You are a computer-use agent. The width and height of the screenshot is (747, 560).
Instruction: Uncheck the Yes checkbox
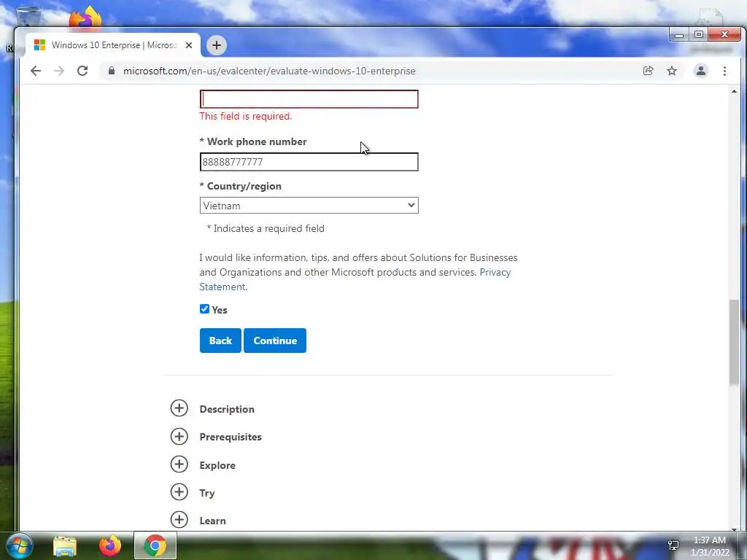point(204,309)
